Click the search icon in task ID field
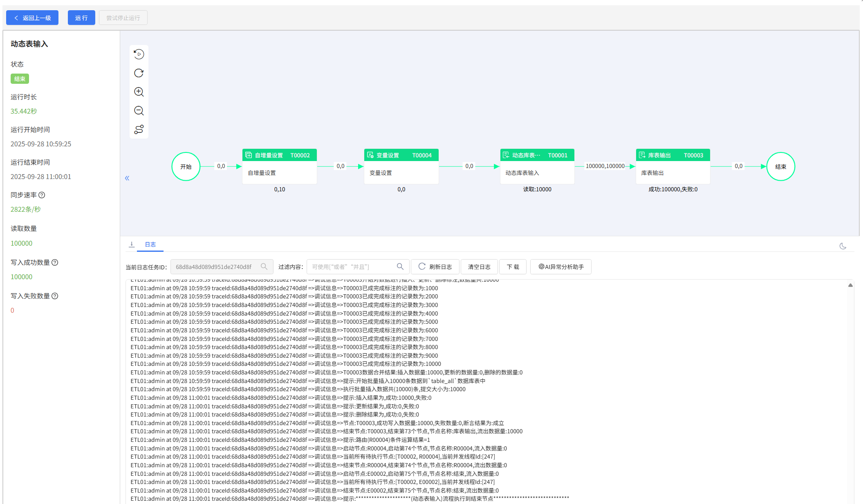This screenshot has width=863, height=504. tap(264, 267)
